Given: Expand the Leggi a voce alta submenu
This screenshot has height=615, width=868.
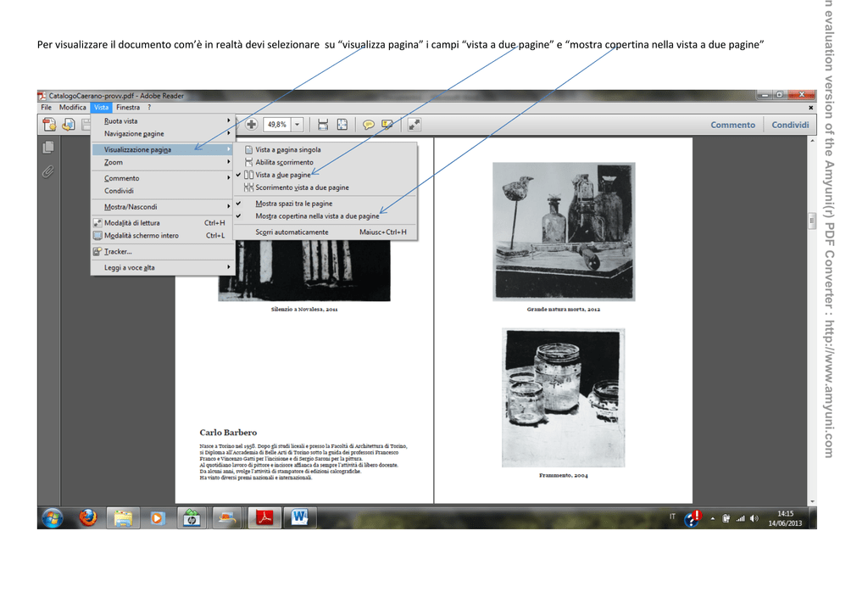Looking at the screenshot, I should click(x=163, y=267).
